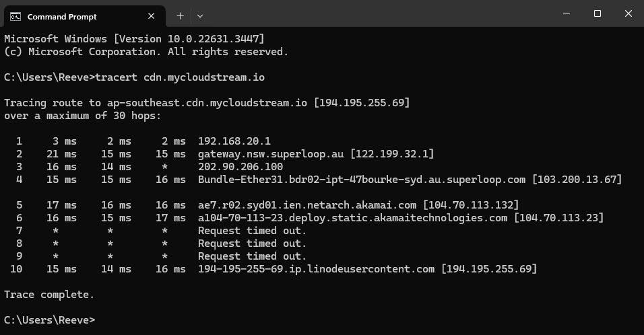Click the final C:\Users\Reeve> prompt line
Image resolution: width=644 pixels, height=335 pixels.
pyautogui.click(x=50, y=320)
